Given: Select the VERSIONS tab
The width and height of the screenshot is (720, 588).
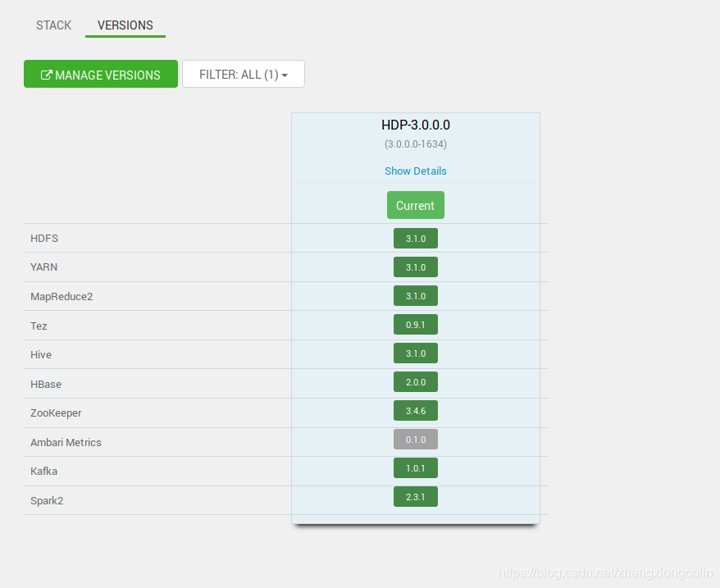Looking at the screenshot, I should coord(125,25).
